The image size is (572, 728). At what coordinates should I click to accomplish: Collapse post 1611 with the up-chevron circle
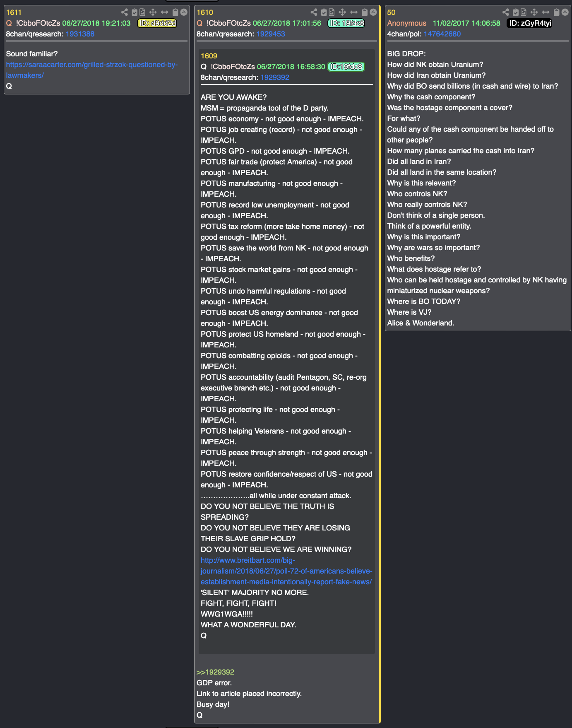coord(184,12)
